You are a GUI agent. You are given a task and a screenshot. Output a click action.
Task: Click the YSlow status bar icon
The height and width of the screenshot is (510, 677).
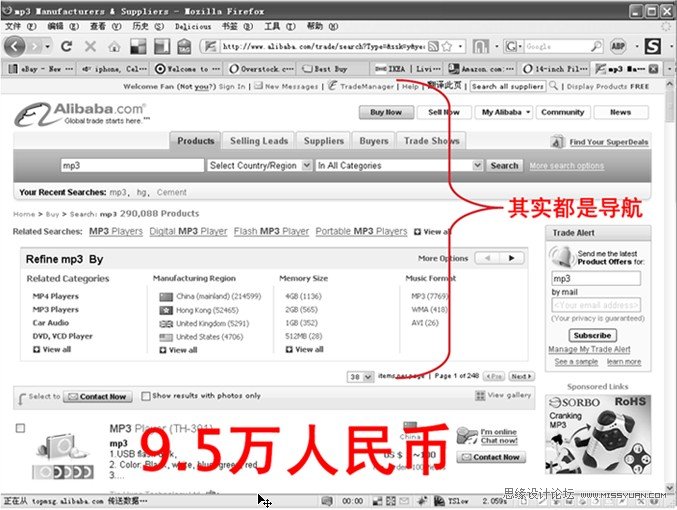(x=439, y=501)
